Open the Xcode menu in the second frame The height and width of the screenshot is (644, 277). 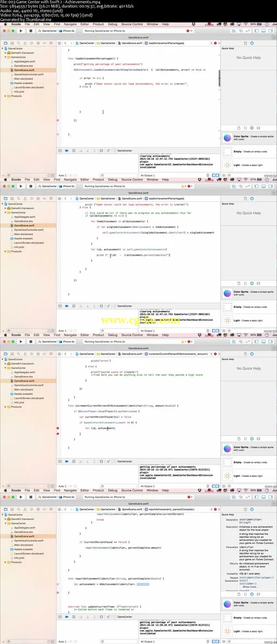(x=16, y=179)
